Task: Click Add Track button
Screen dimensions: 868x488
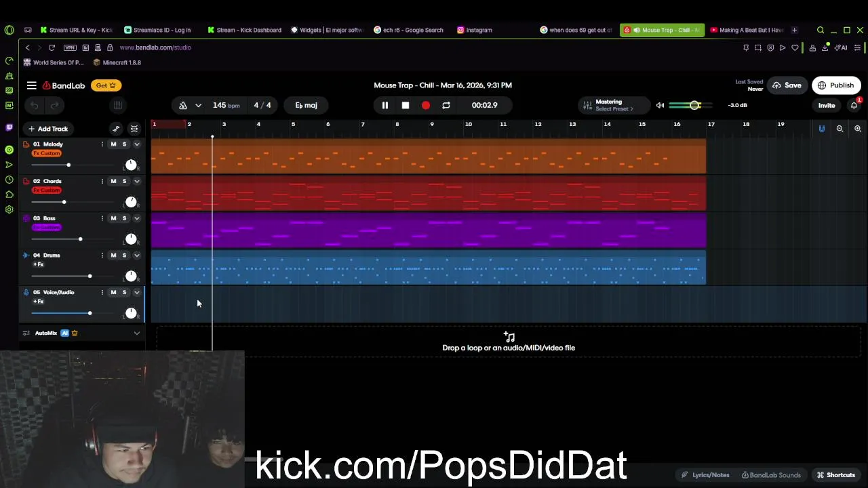Action: [48, 129]
